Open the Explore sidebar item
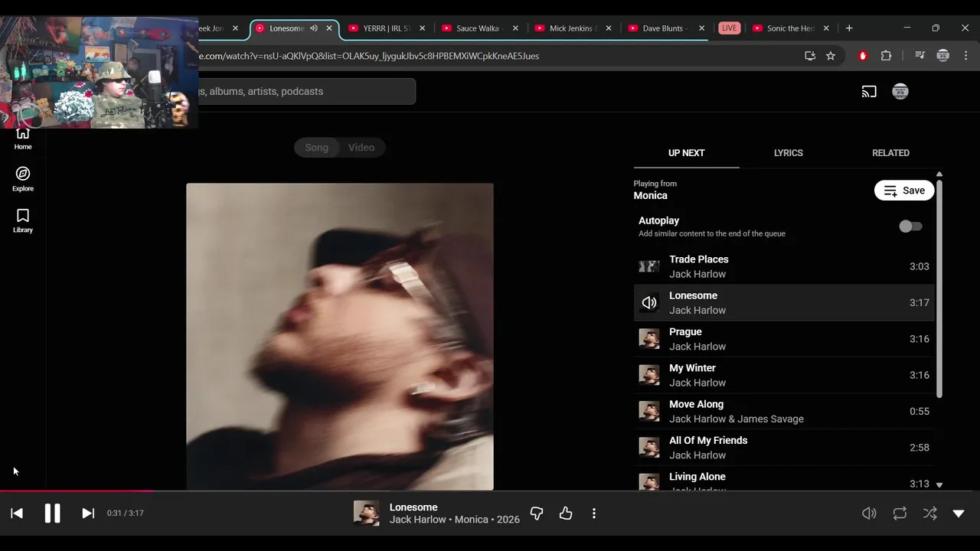The width and height of the screenshot is (980, 551). pyautogui.click(x=23, y=179)
